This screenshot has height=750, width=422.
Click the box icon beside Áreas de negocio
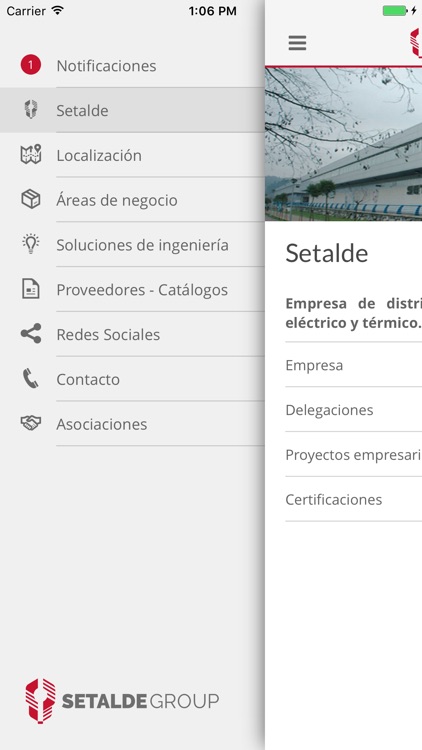click(31, 199)
